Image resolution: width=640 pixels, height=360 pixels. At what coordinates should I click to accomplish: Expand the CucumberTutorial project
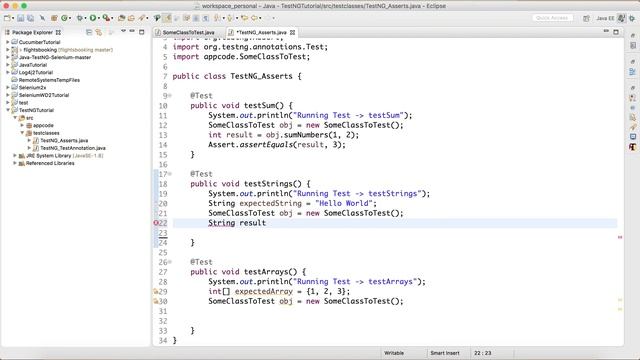[7, 42]
